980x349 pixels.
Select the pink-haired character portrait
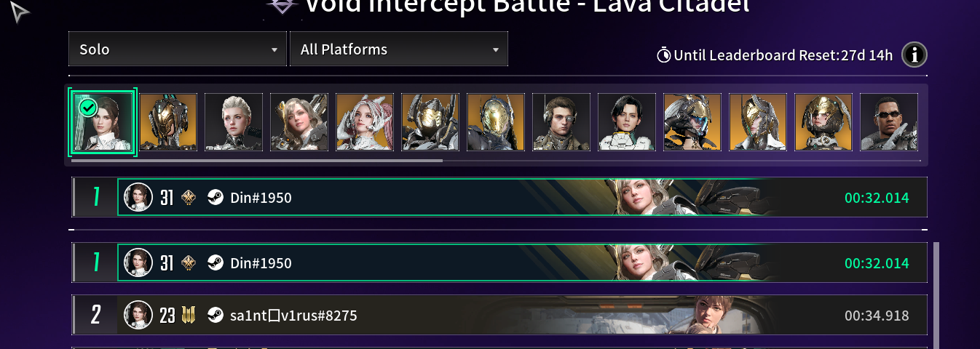click(x=365, y=121)
